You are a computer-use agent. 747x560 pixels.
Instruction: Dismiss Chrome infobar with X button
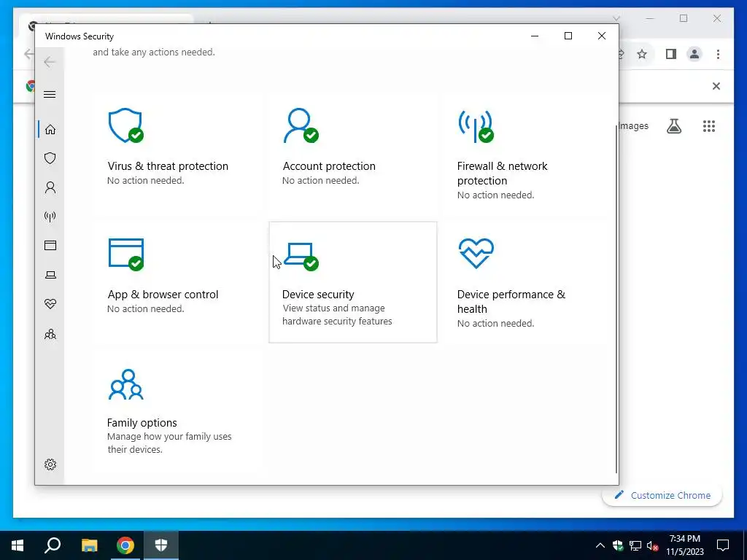click(x=716, y=86)
